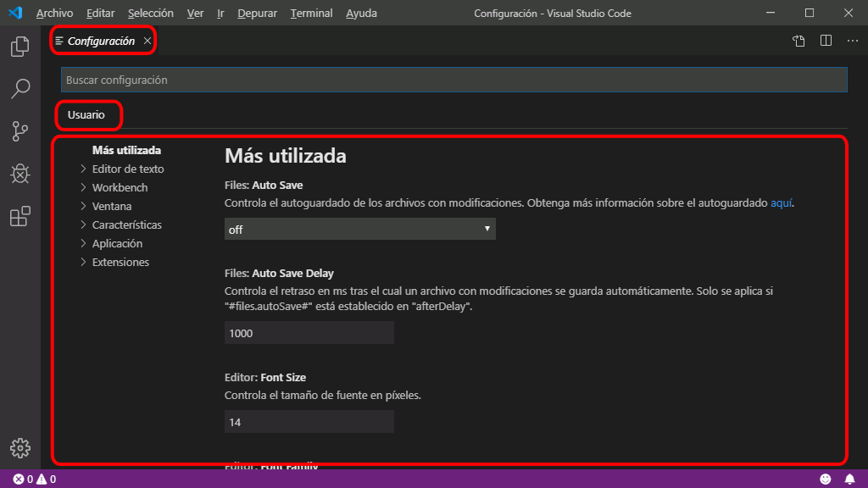This screenshot has height=488, width=868.
Task: Click the Files: Auto Save Delay title
Action: [x=279, y=274]
